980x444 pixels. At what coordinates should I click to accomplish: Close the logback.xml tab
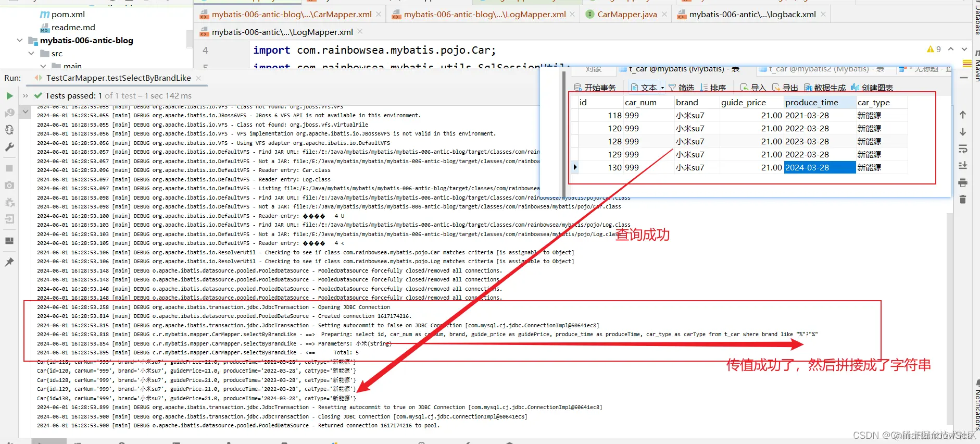(x=823, y=14)
